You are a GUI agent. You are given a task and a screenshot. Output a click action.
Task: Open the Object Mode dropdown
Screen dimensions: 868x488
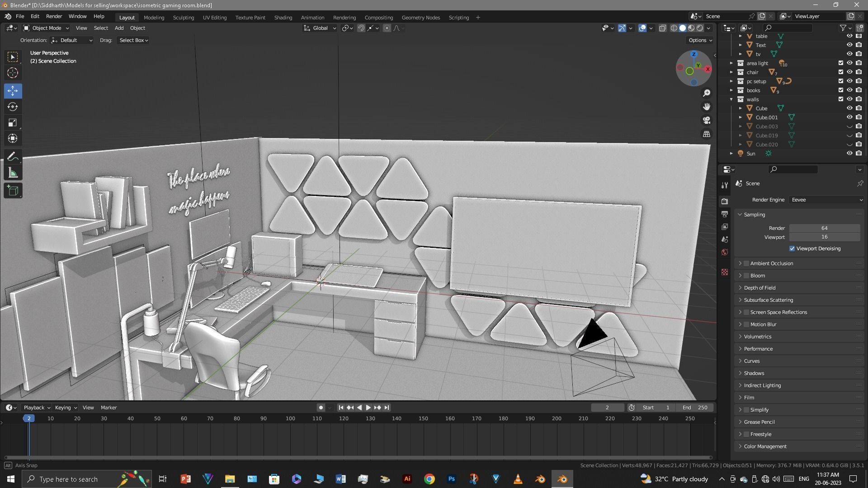point(46,28)
